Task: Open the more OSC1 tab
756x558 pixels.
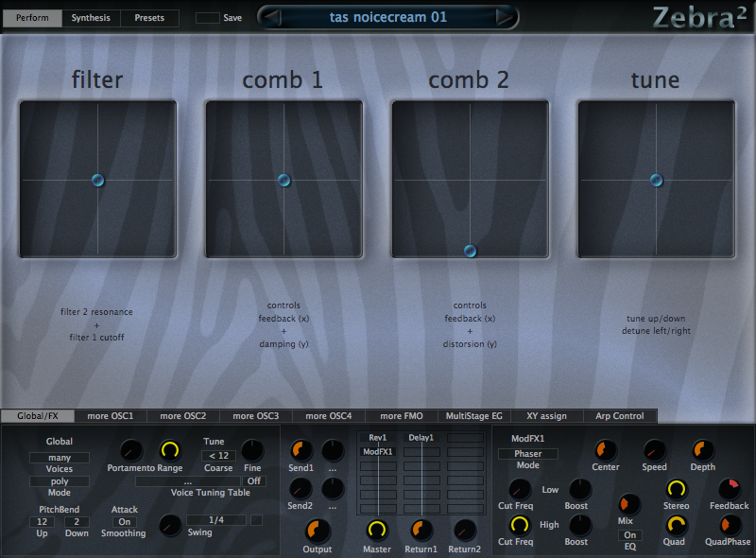Action: pyautogui.click(x=111, y=416)
